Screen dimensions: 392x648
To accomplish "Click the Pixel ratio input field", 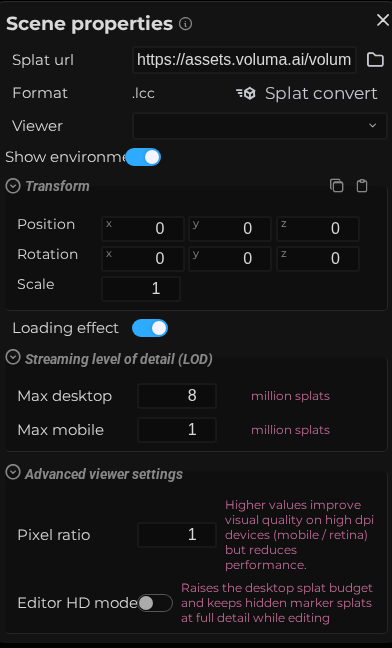I will point(177,535).
